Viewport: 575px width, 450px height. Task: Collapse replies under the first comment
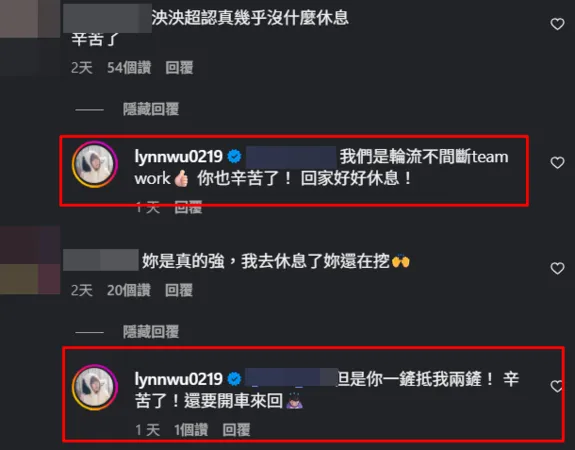point(151,109)
